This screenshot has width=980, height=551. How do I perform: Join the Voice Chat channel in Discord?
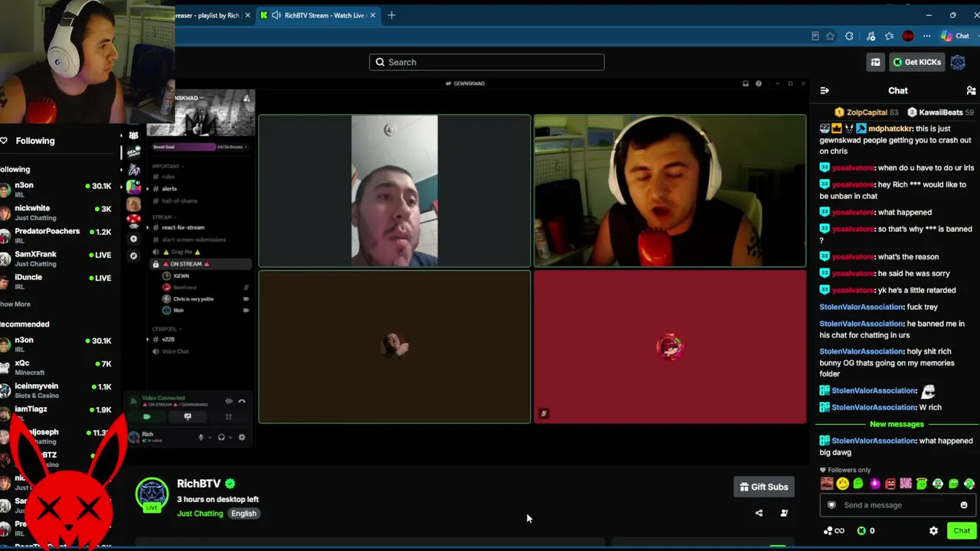199,351
